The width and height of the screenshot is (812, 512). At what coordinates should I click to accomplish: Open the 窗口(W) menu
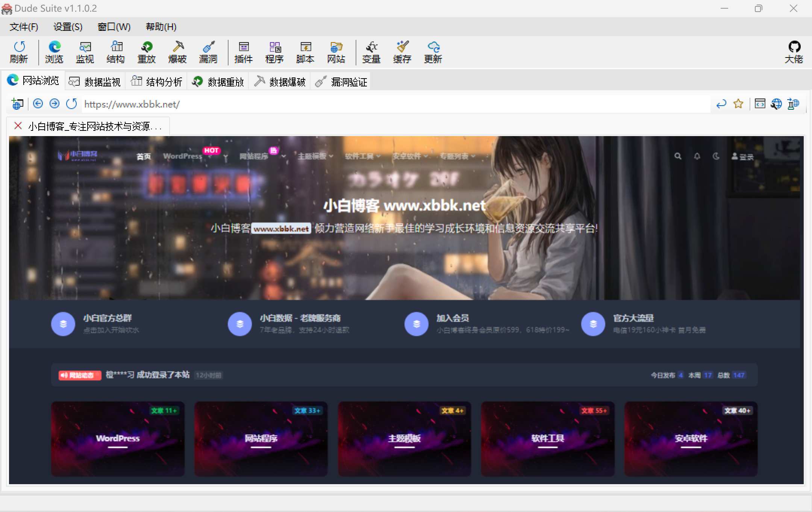[114, 27]
